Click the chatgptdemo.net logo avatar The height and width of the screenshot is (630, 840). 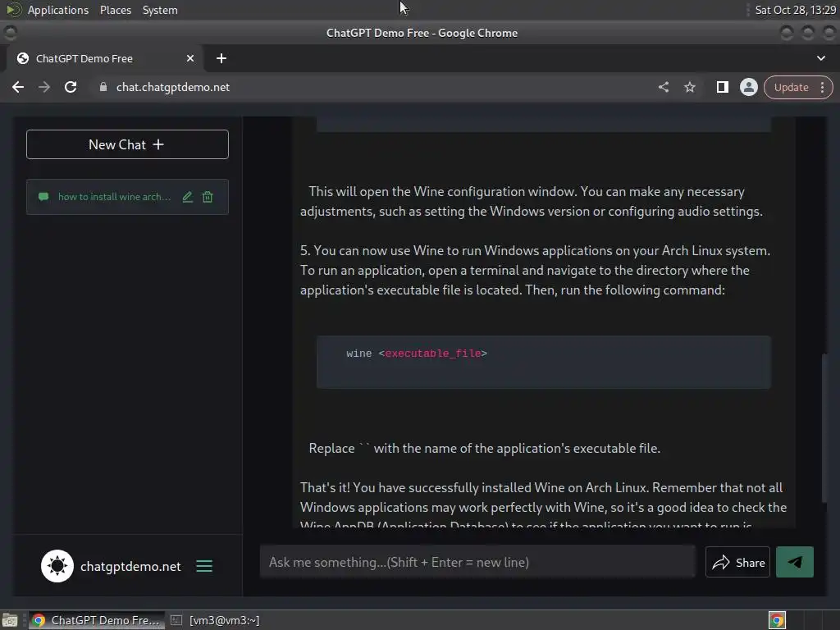tap(57, 566)
